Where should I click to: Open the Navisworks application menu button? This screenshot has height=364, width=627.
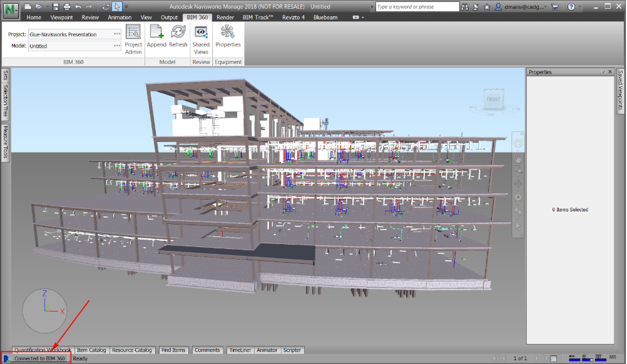click(x=11, y=9)
